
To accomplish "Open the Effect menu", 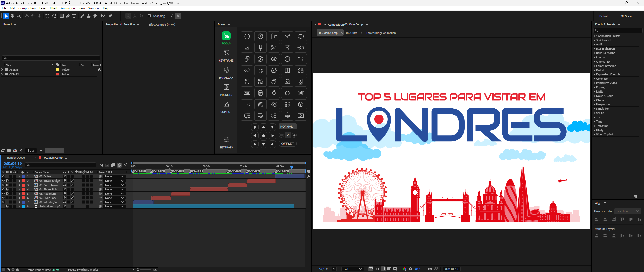I will [x=53, y=8].
